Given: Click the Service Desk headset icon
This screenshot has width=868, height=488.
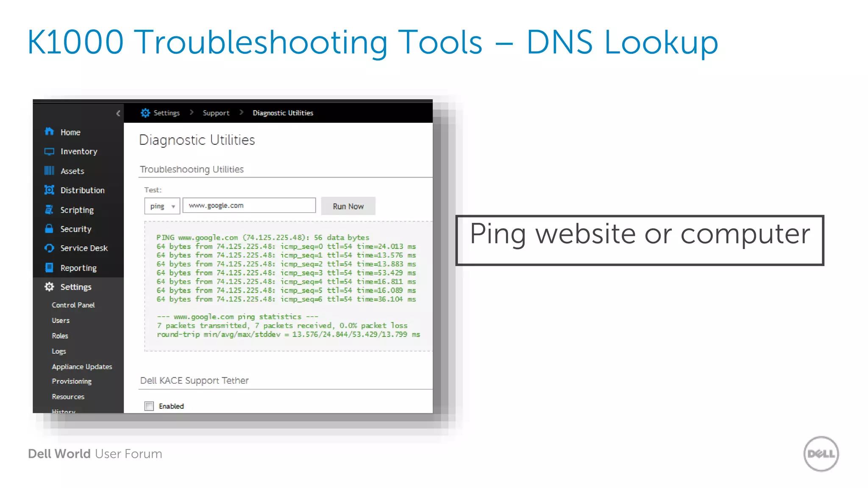Looking at the screenshot, I should click(49, 248).
